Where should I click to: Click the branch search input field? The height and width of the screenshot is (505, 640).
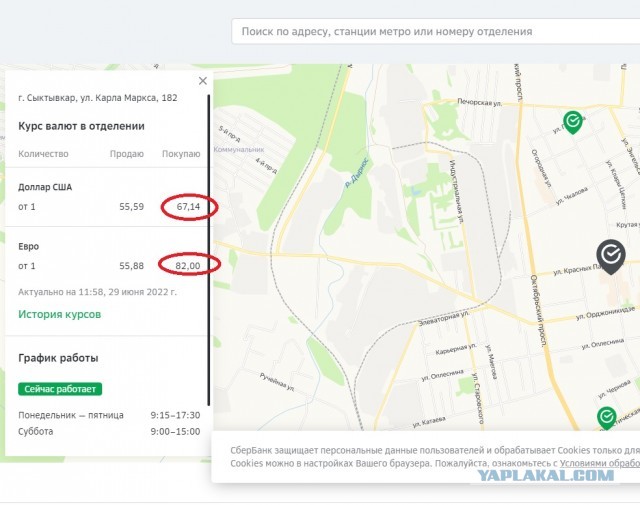[x=436, y=31]
